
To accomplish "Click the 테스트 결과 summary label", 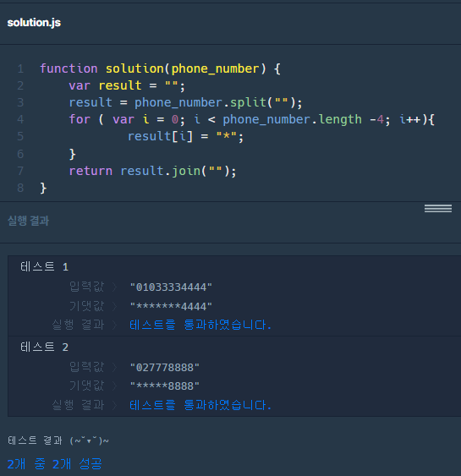I will (x=58, y=440).
